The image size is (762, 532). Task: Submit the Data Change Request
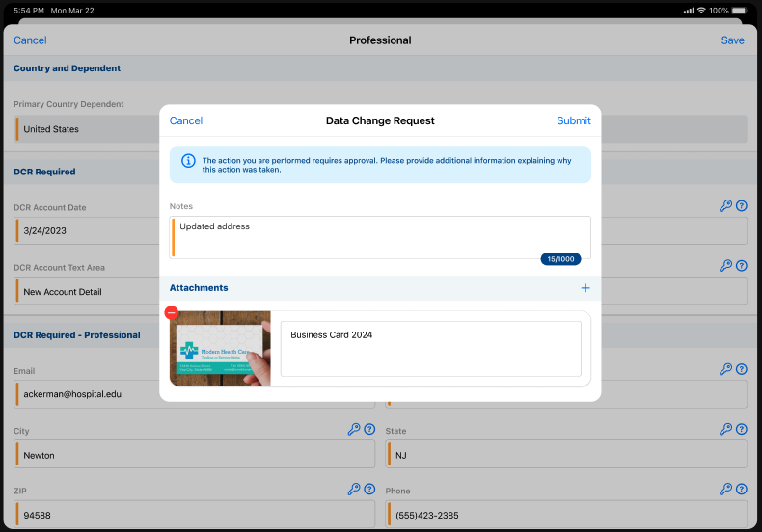coord(573,121)
